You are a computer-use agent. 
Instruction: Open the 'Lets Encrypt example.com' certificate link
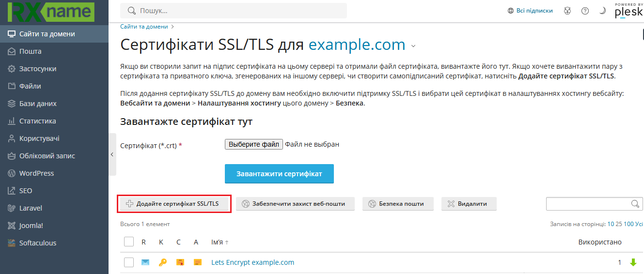coord(252,262)
